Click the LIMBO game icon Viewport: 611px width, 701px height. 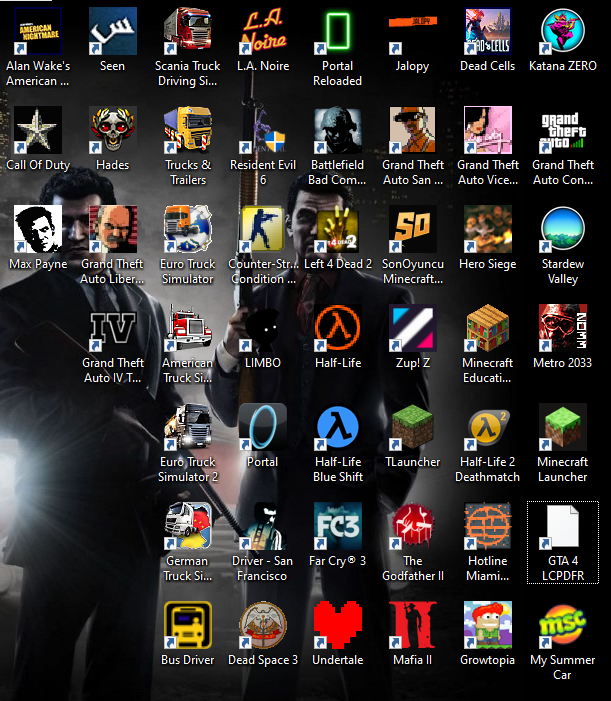[x=263, y=328]
